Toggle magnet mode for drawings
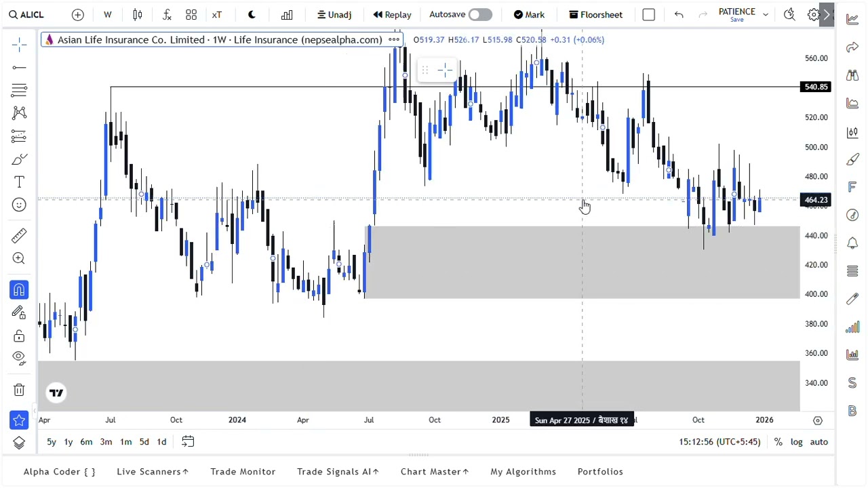This screenshot has width=868, height=488. click(19, 290)
